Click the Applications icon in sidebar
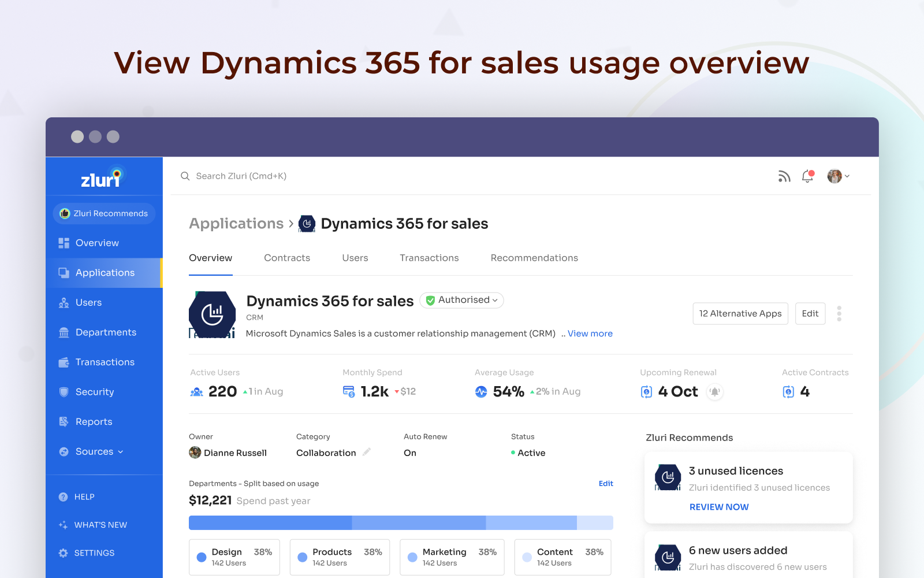Screen dimensions: 924x578 point(64,273)
